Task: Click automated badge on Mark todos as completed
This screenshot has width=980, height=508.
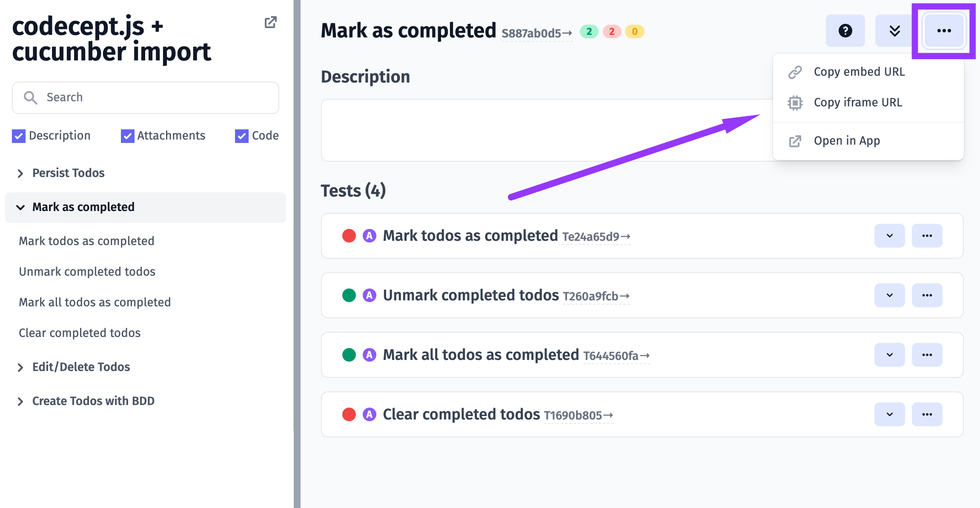Action: point(370,236)
